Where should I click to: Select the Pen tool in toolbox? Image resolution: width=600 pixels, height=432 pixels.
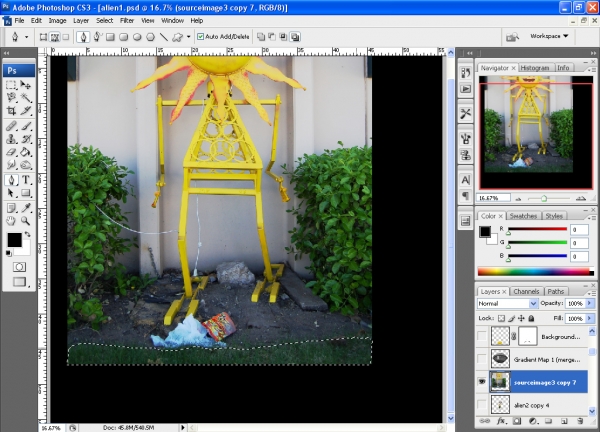coord(11,180)
